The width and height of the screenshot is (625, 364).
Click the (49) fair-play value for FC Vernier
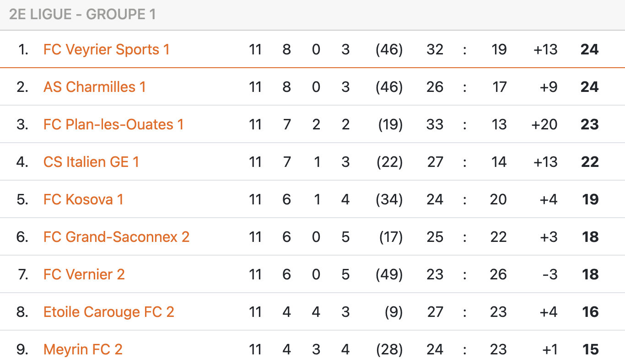(389, 274)
